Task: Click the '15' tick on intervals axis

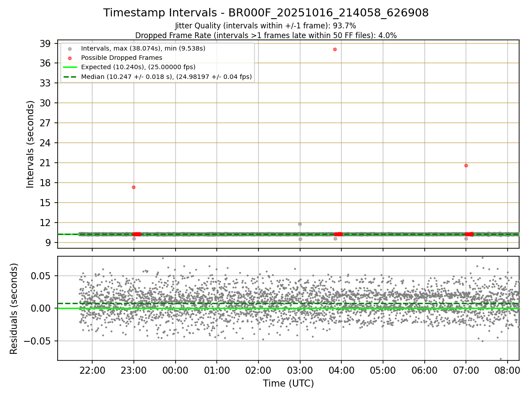Action: [x=45, y=203]
